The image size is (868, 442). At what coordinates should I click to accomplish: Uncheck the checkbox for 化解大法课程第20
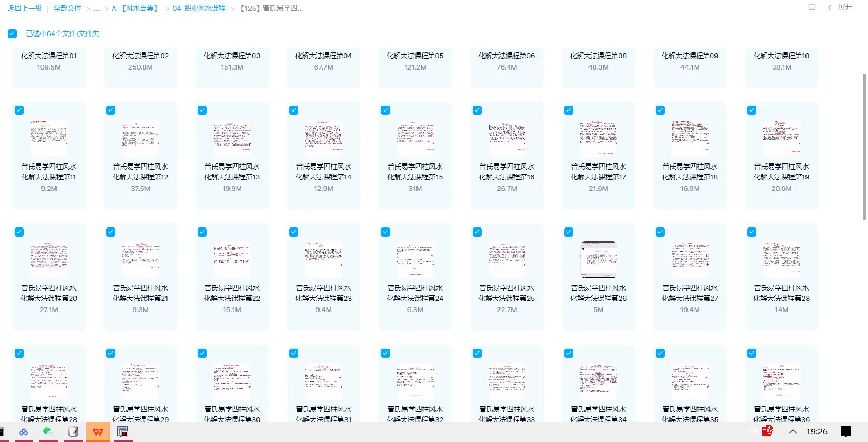click(19, 232)
